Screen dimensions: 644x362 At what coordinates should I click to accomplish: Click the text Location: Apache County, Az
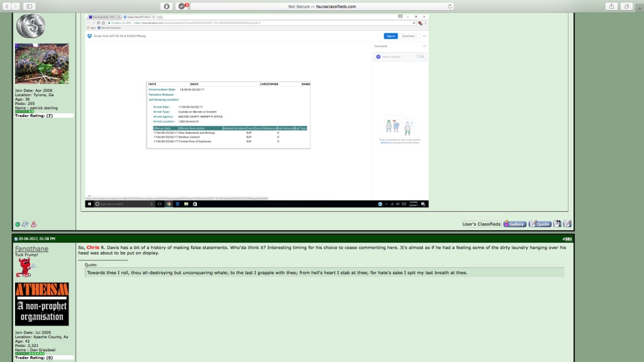[42, 337]
